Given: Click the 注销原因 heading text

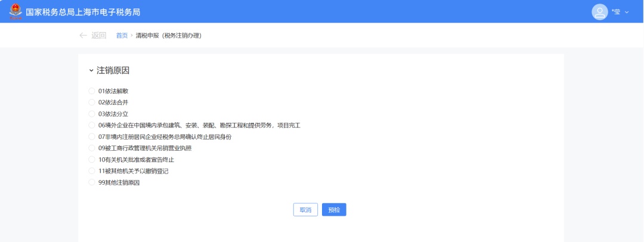Looking at the screenshot, I should point(113,71).
